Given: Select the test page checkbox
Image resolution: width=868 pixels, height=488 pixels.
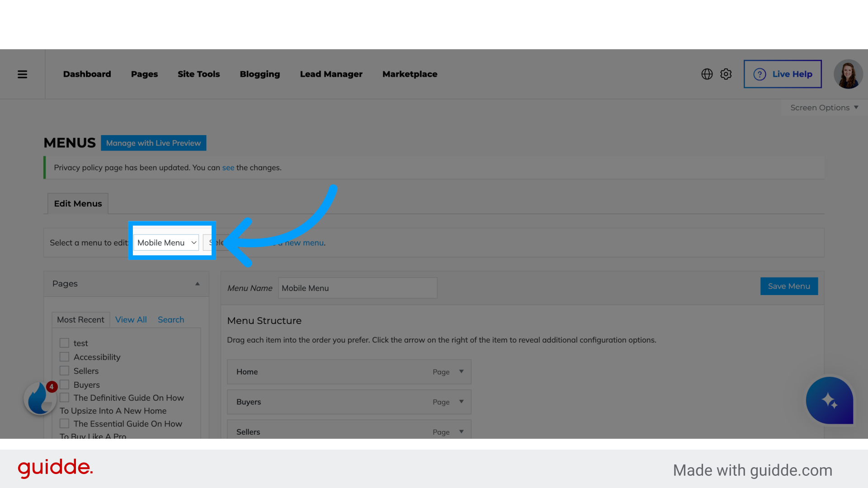Looking at the screenshot, I should click(x=64, y=343).
